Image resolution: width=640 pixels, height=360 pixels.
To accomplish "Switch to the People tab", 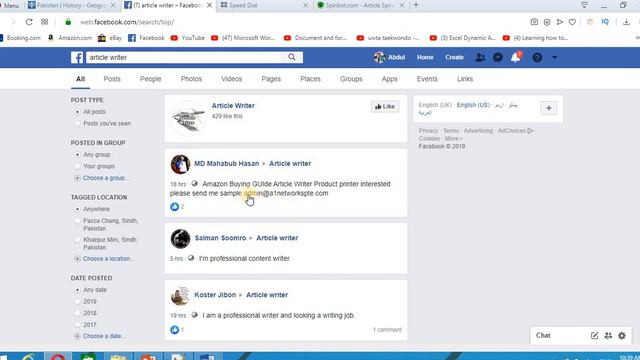I will pos(151,79).
